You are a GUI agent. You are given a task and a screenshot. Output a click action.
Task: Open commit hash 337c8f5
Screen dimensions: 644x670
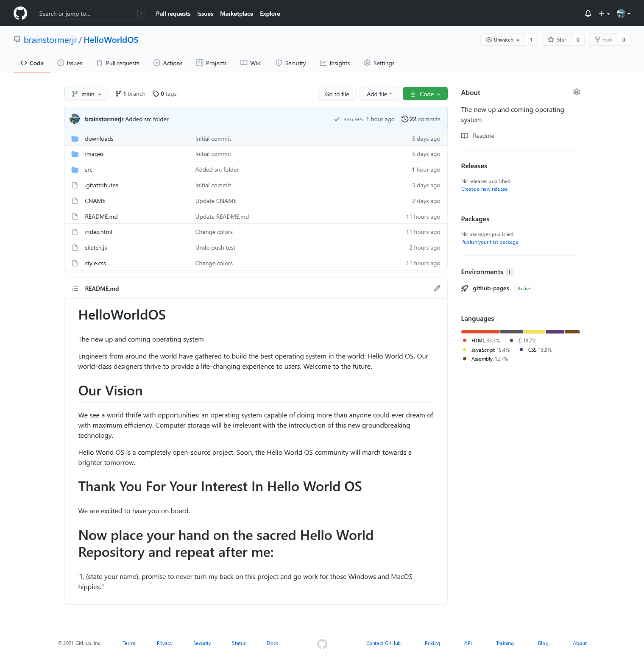pos(353,120)
